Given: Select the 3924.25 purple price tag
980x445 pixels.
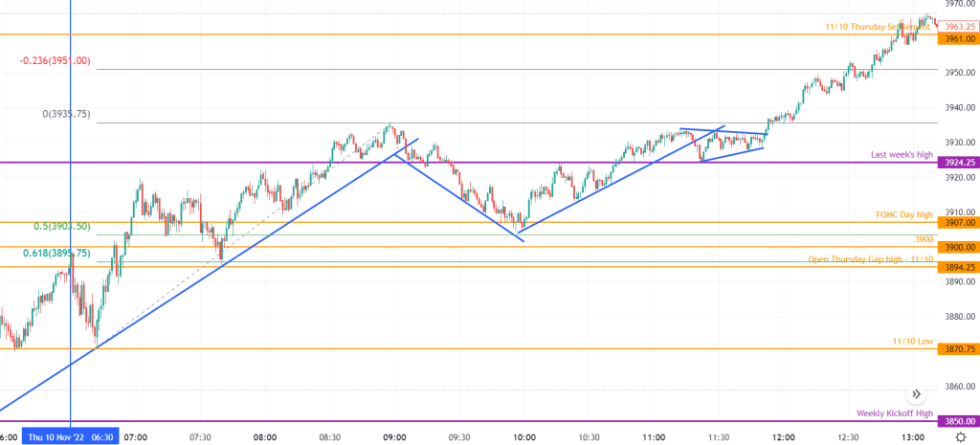Looking at the screenshot, I should pyautogui.click(x=958, y=163).
